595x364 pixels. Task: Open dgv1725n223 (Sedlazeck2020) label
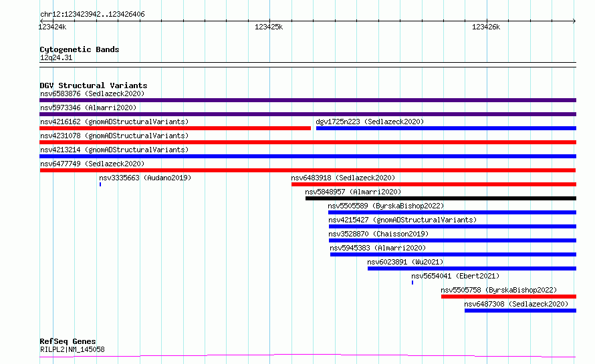pos(370,122)
